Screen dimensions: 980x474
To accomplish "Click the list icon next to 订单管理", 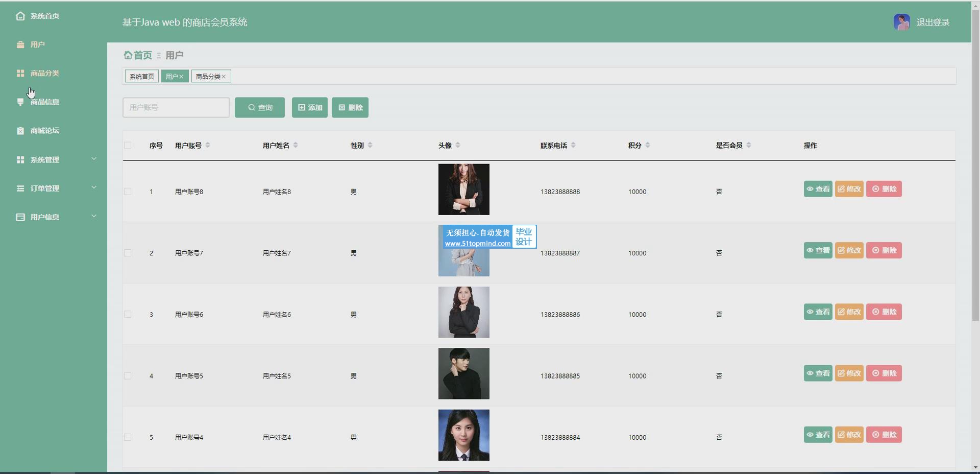I will tap(20, 188).
